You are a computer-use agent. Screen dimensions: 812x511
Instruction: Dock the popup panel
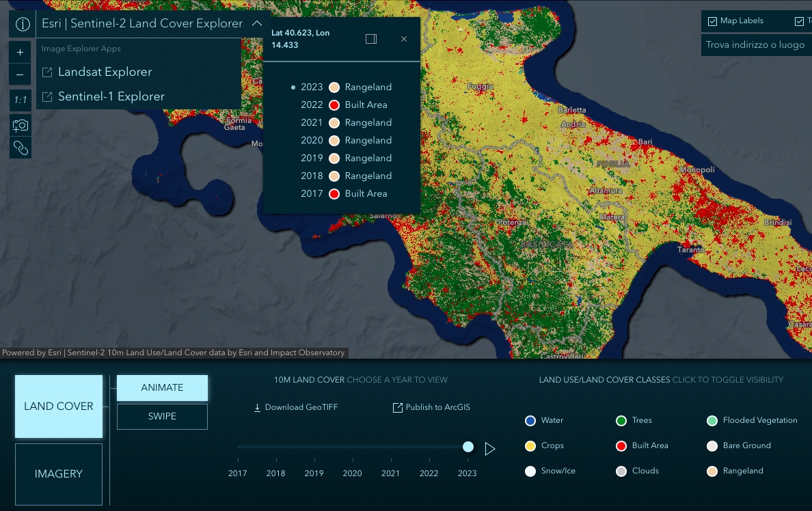371,39
